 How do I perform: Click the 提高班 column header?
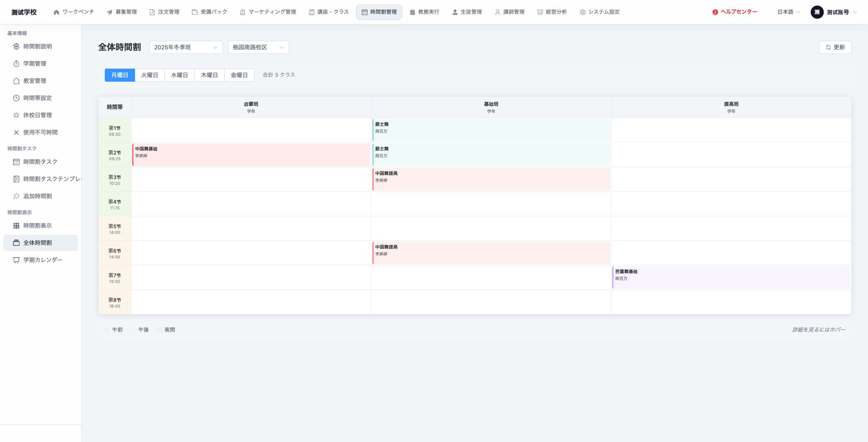point(731,107)
